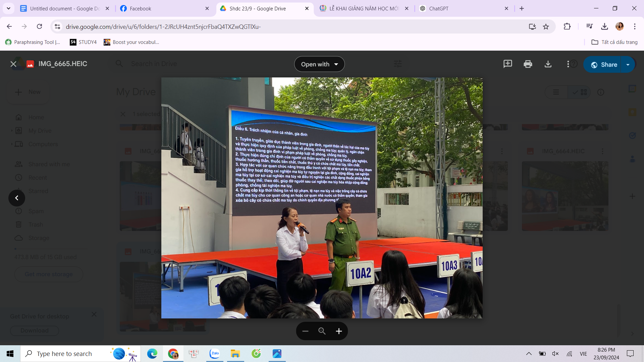Zoom in on the image

point(339,331)
